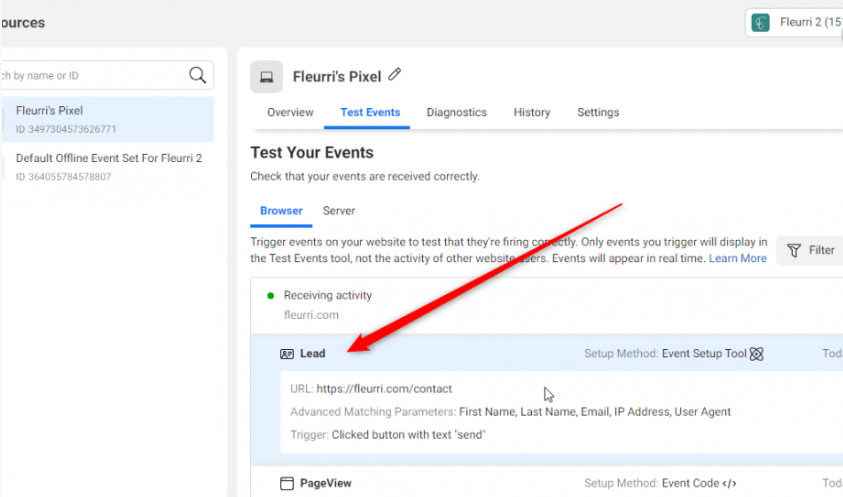This screenshot has height=497, width=843.
Task: Click the funnel icon in Filter button
Action: pos(794,250)
